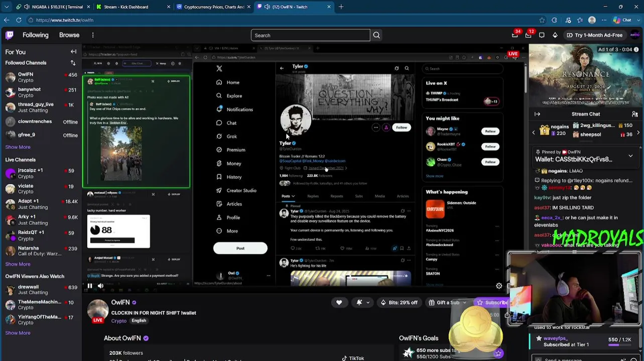Image resolution: width=644 pixels, height=361 pixels.
Task: Open Whispers chat bubble icon
Action: 542,35
